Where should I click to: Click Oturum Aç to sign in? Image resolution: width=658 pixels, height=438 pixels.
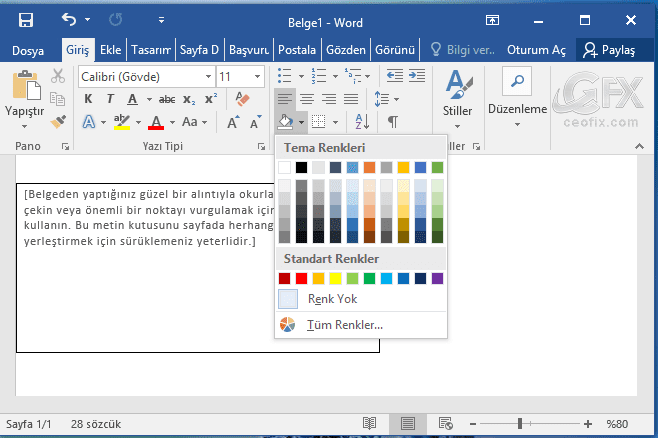pyautogui.click(x=536, y=50)
